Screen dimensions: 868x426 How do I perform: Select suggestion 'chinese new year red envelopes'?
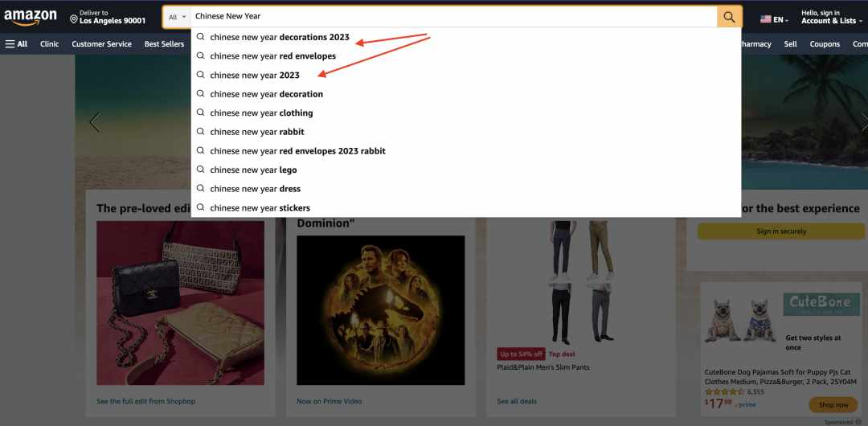pos(273,56)
